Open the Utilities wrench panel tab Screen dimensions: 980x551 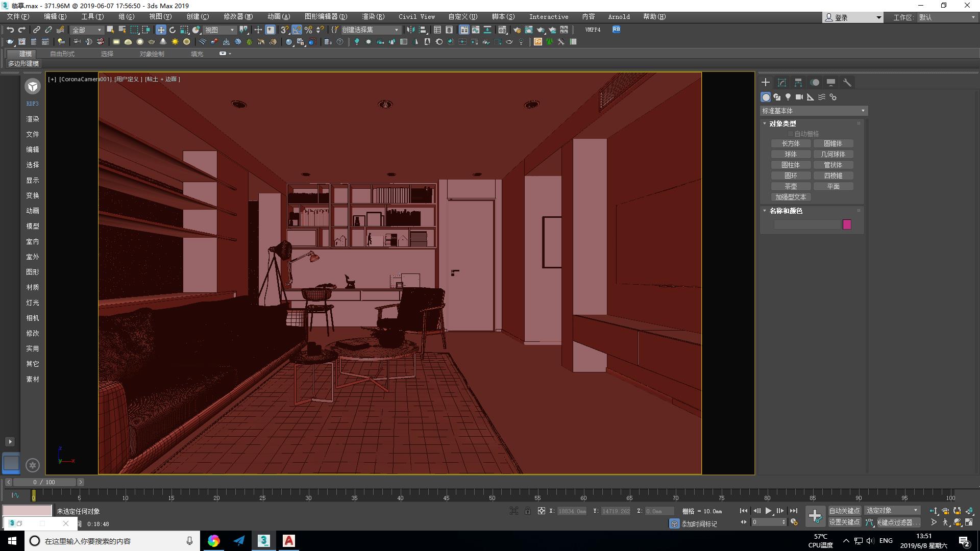point(847,82)
